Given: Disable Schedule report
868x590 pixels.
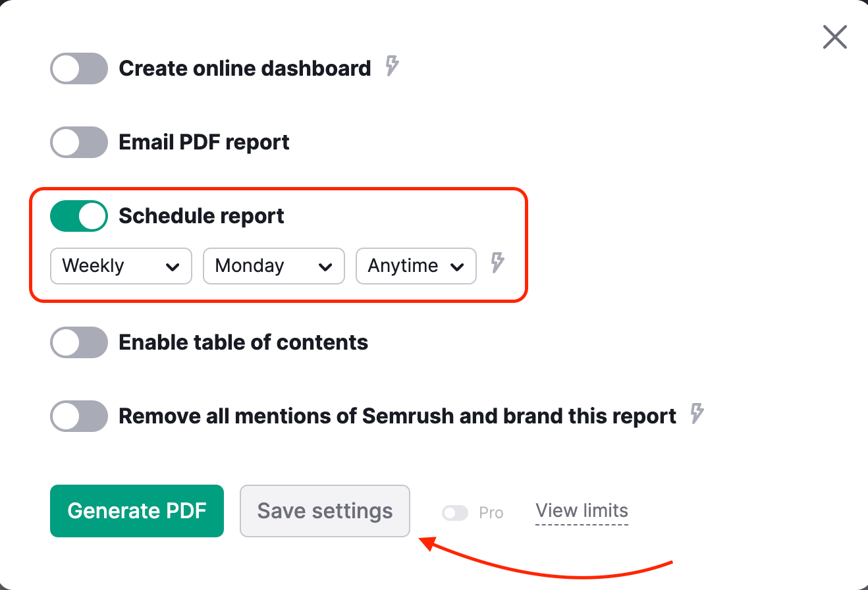Looking at the screenshot, I should pyautogui.click(x=79, y=216).
